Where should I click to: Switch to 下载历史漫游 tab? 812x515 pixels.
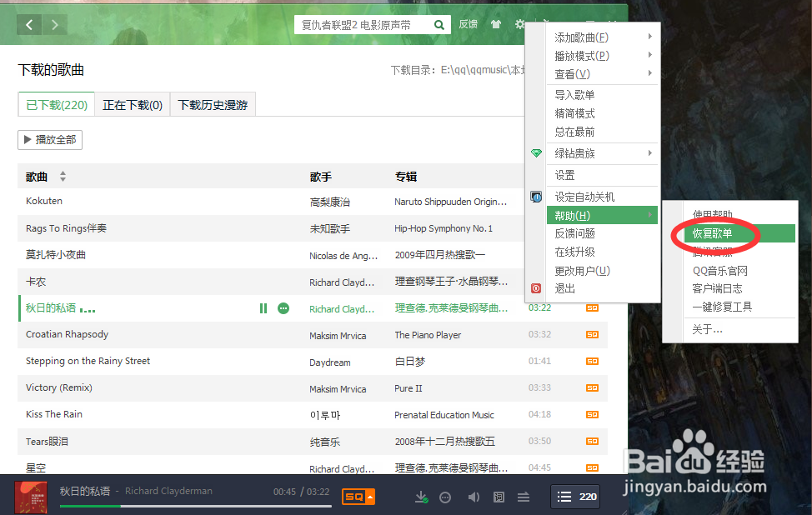(213, 105)
